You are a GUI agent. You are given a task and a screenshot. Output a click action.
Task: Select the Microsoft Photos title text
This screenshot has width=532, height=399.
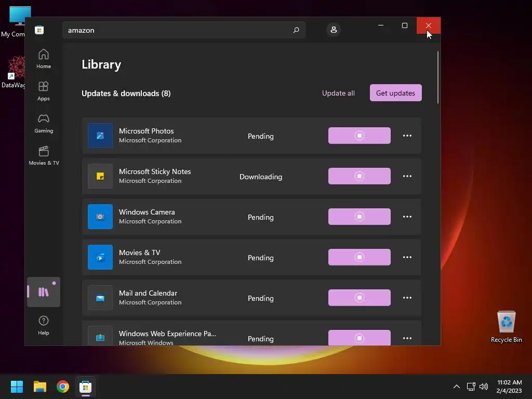(x=146, y=131)
